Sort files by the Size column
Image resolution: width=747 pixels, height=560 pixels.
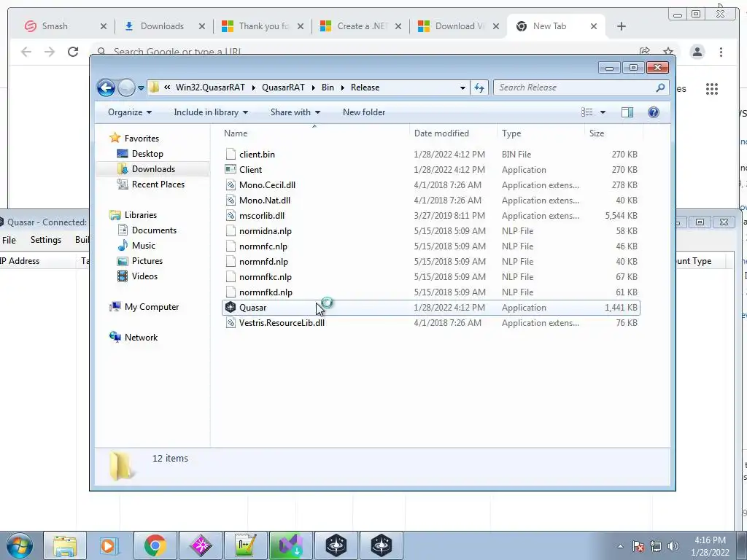coord(597,133)
